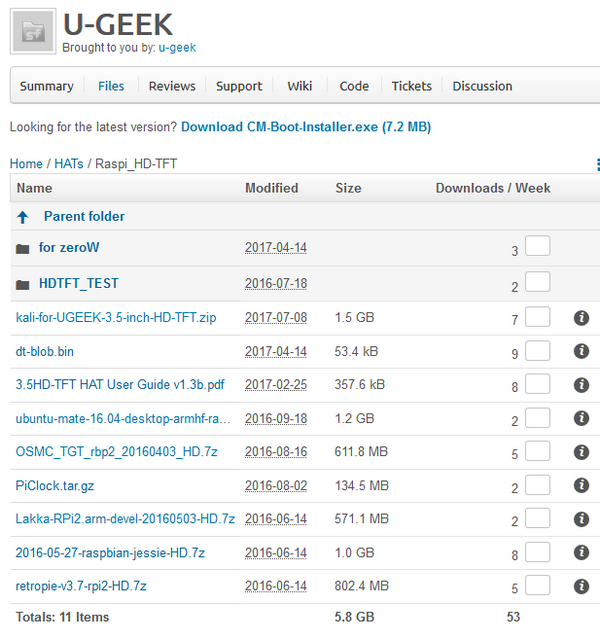Viewport: 600px width, 640px height.
Task: Go to HATs in the breadcrumb
Action: click(x=69, y=164)
